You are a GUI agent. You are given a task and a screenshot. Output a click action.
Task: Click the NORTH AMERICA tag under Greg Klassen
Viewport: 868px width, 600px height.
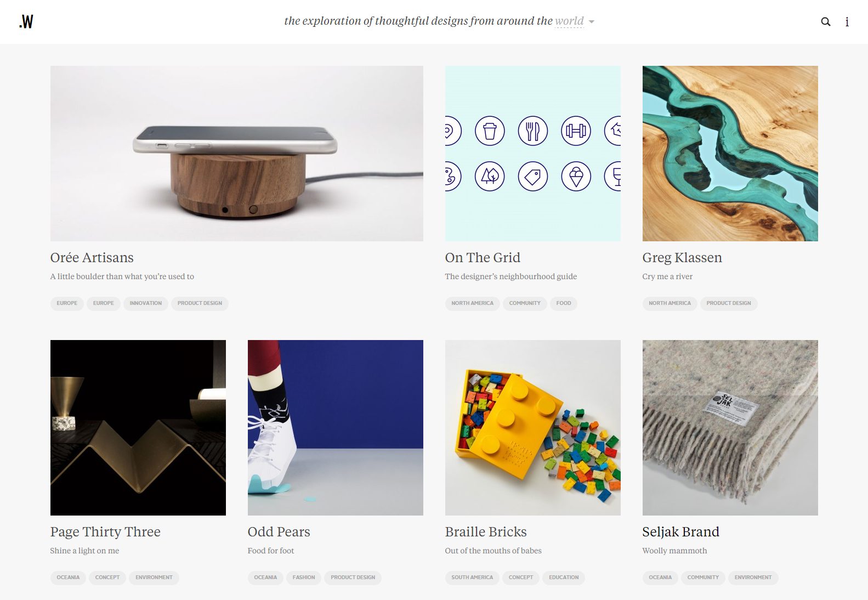pos(670,303)
